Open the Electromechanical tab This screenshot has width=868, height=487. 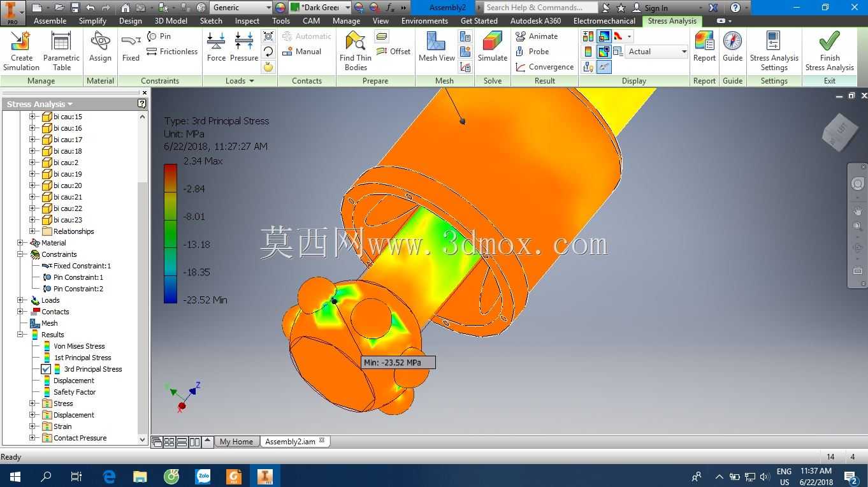tap(604, 21)
